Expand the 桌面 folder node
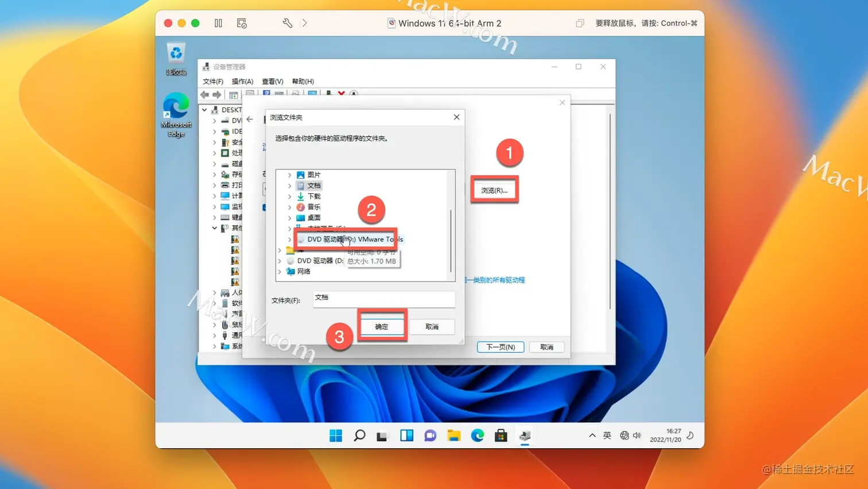The image size is (868, 489). 289,218
